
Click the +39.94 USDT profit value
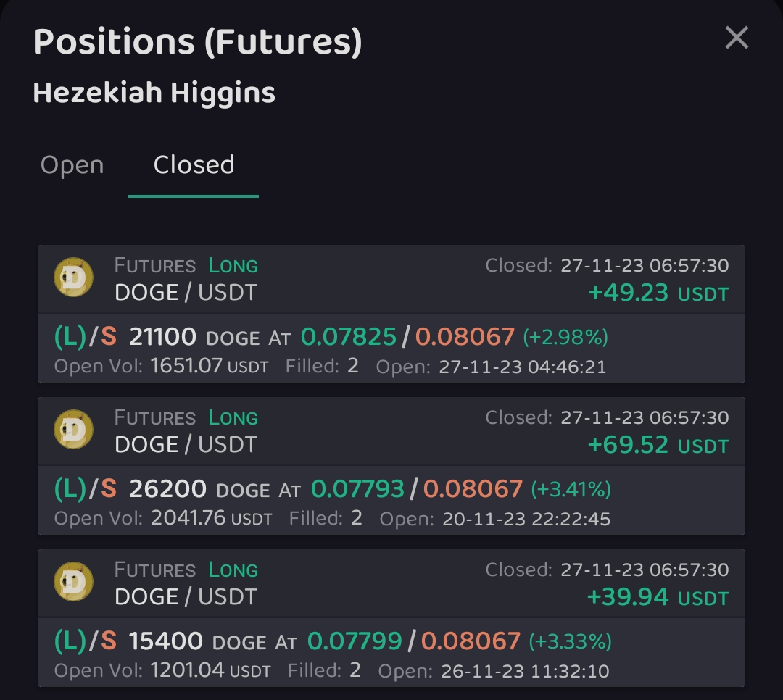(x=658, y=597)
